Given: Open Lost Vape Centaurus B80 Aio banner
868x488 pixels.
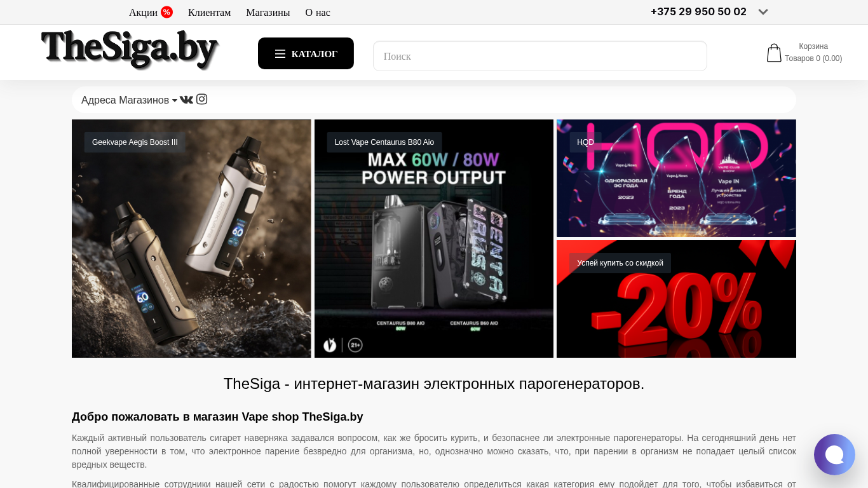Looking at the screenshot, I should (x=434, y=238).
